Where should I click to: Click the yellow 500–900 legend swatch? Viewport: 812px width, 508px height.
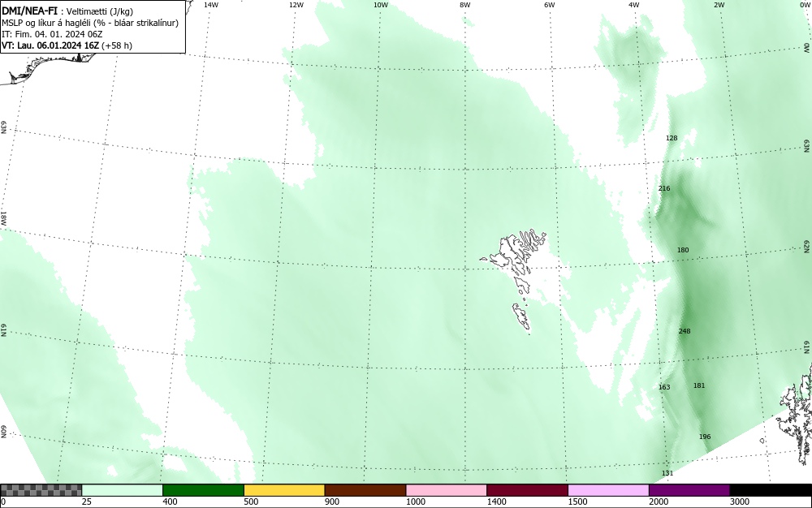coord(284,490)
